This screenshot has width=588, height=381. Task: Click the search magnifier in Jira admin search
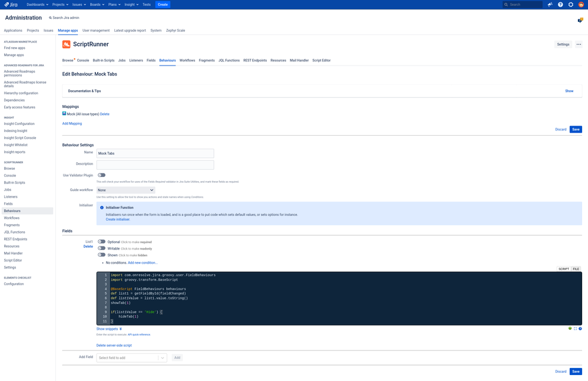coord(50,18)
